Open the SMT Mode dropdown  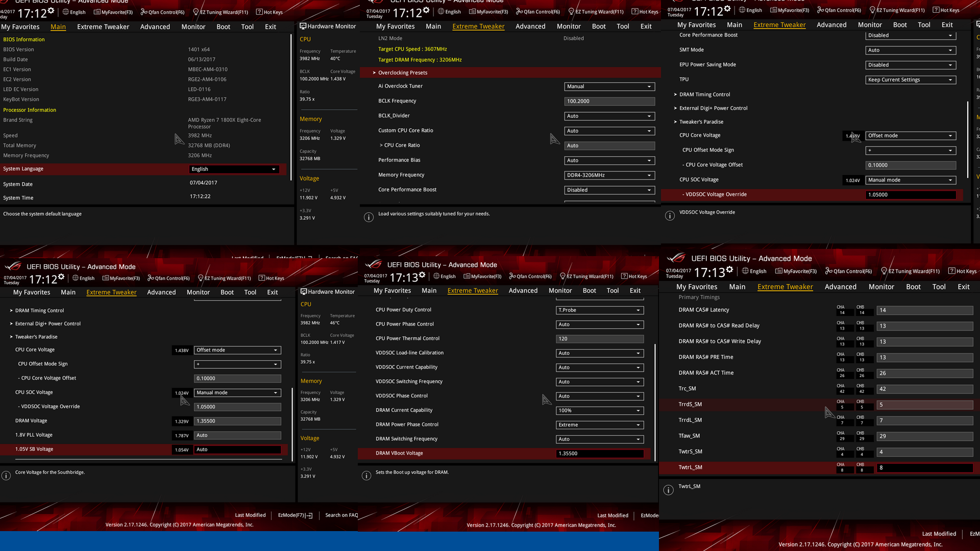coord(911,50)
